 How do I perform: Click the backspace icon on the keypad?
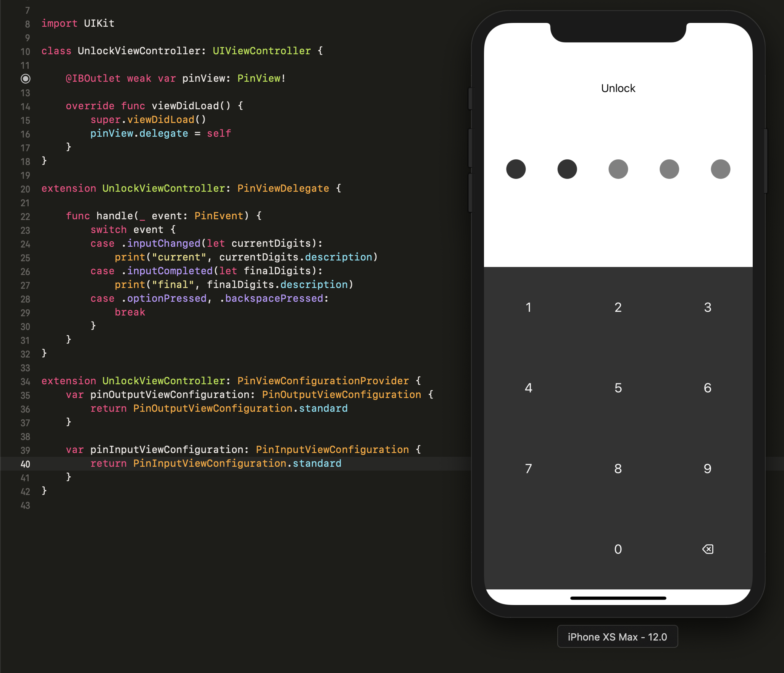pyautogui.click(x=707, y=548)
